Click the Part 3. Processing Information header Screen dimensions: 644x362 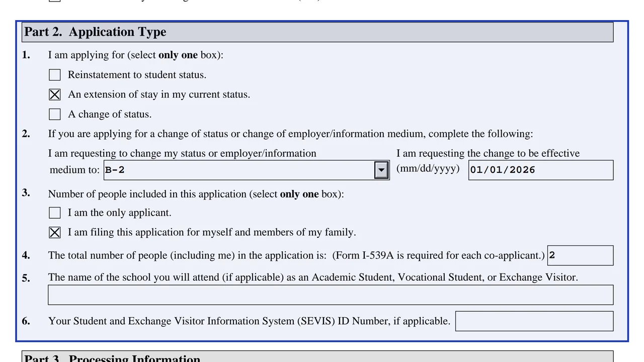click(318, 356)
